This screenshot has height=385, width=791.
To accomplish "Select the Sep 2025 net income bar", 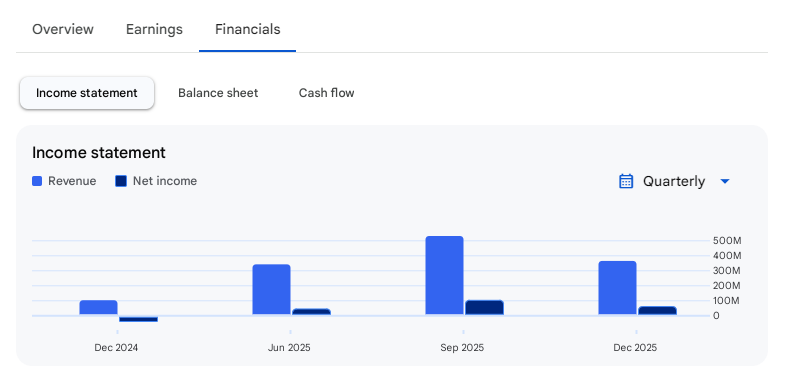I will [x=484, y=308].
